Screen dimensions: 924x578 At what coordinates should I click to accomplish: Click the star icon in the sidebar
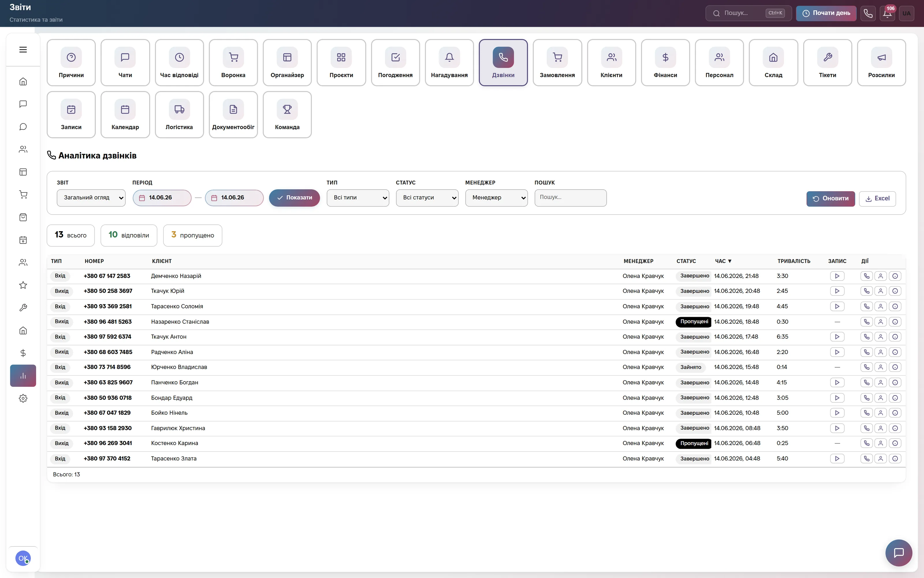23,285
